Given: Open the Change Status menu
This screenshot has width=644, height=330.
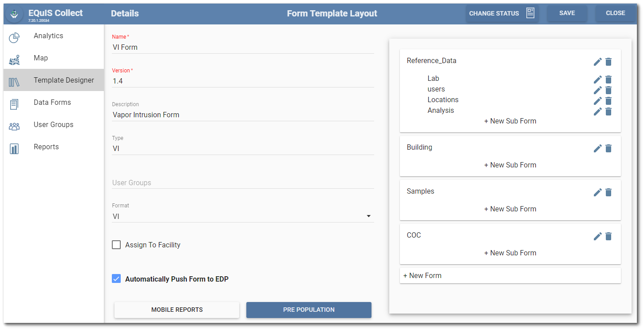Looking at the screenshot, I should tap(502, 13).
